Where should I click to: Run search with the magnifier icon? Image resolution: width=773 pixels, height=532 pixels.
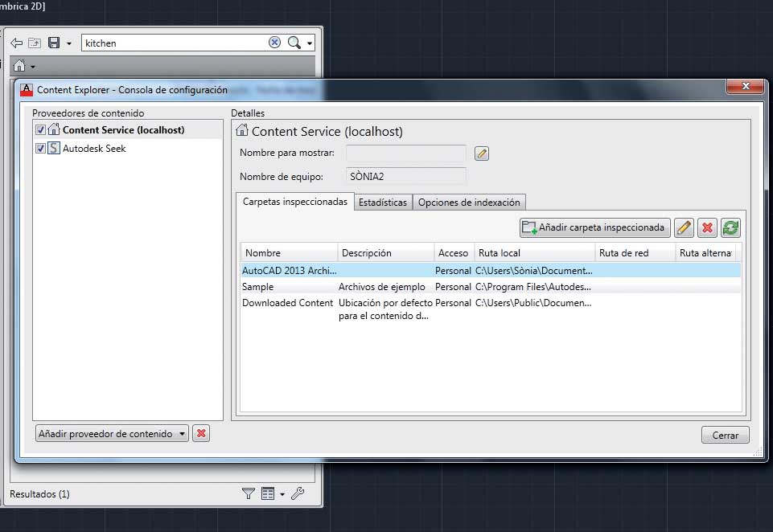point(294,43)
